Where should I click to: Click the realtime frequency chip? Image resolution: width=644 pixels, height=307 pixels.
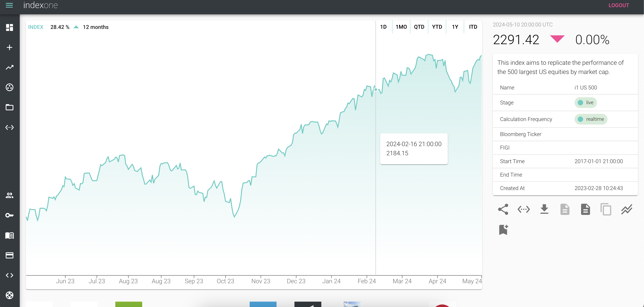(x=591, y=119)
